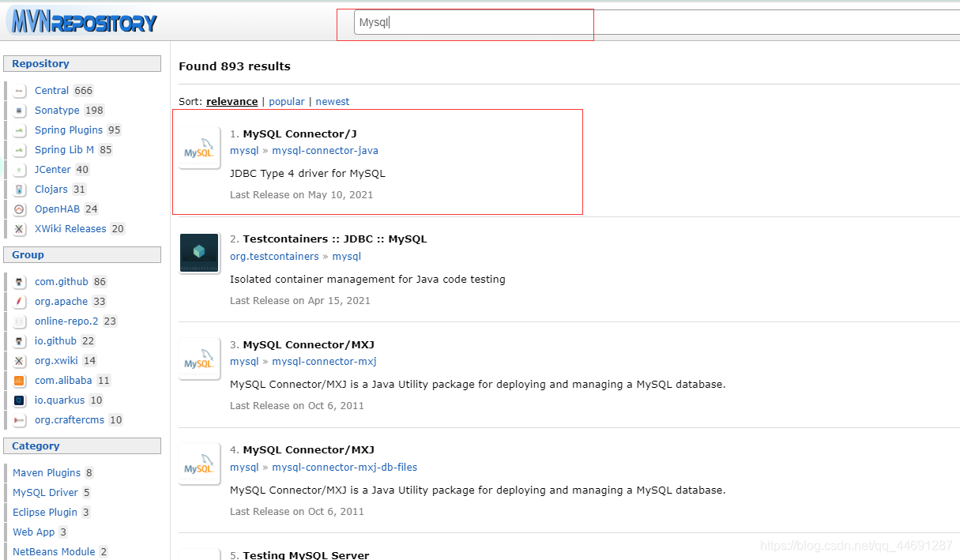Filter by Clojars link

51,190
